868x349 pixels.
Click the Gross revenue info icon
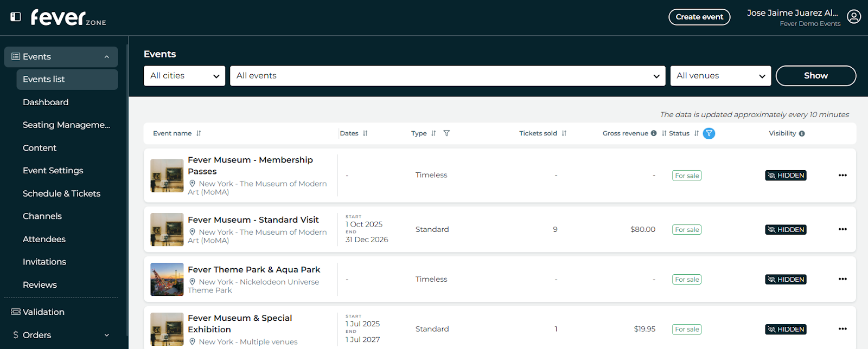654,133
